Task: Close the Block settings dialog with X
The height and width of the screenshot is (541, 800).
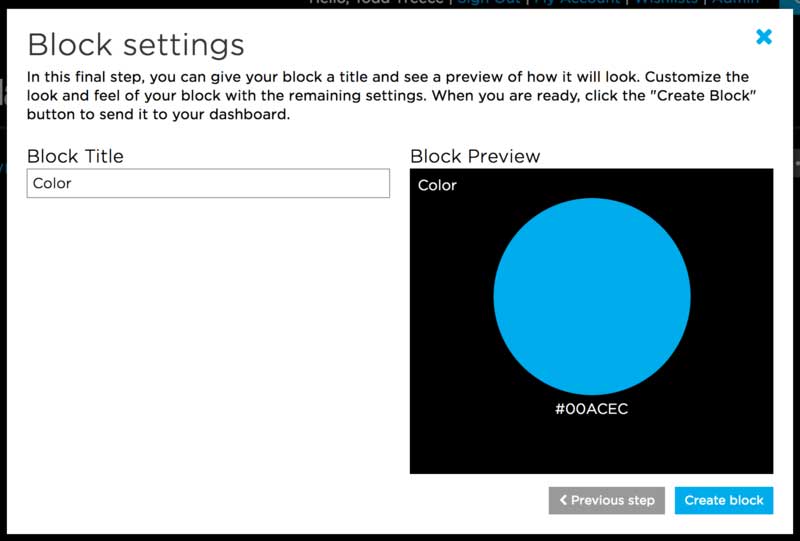Action: 764,37
